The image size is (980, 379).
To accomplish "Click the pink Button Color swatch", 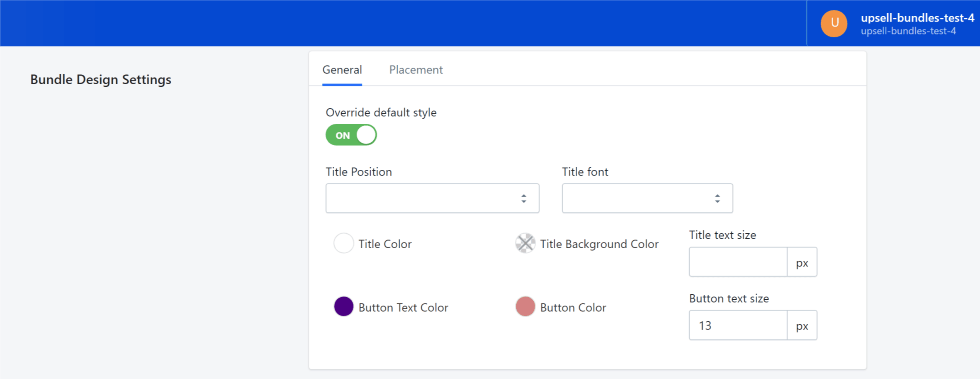I will 525,307.
